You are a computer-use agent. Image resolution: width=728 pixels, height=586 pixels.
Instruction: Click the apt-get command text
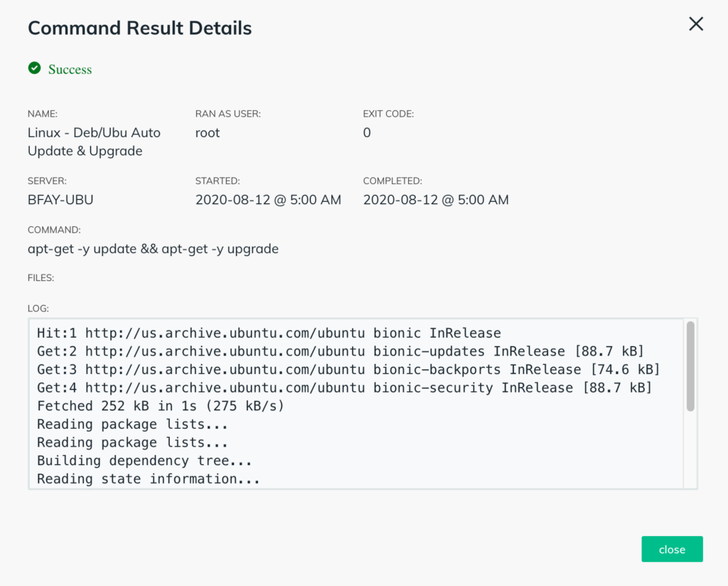point(153,249)
